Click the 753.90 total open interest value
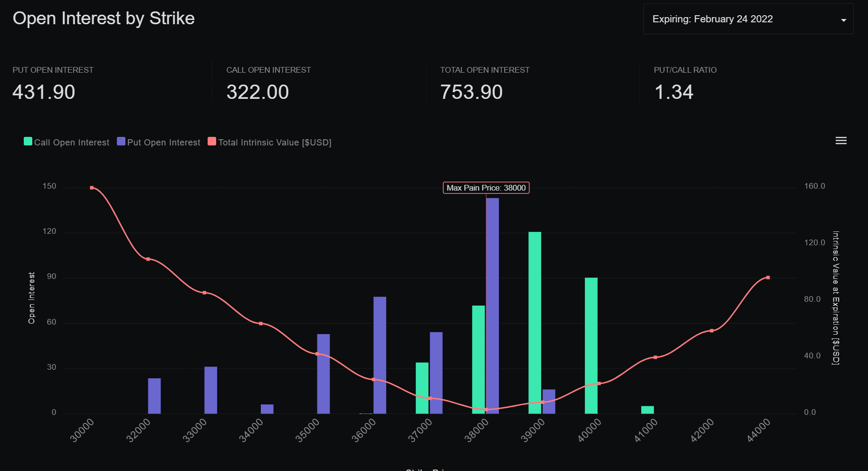The image size is (868, 471). pos(471,92)
